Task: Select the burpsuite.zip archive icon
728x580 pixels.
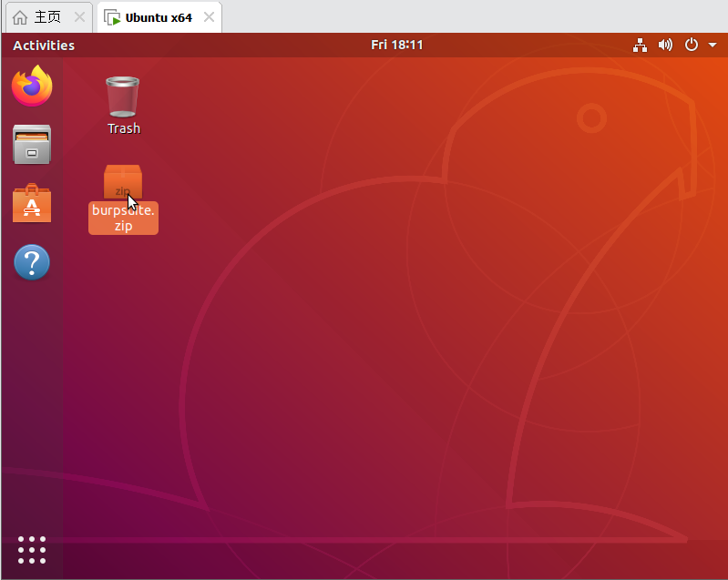Action: (123, 182)
